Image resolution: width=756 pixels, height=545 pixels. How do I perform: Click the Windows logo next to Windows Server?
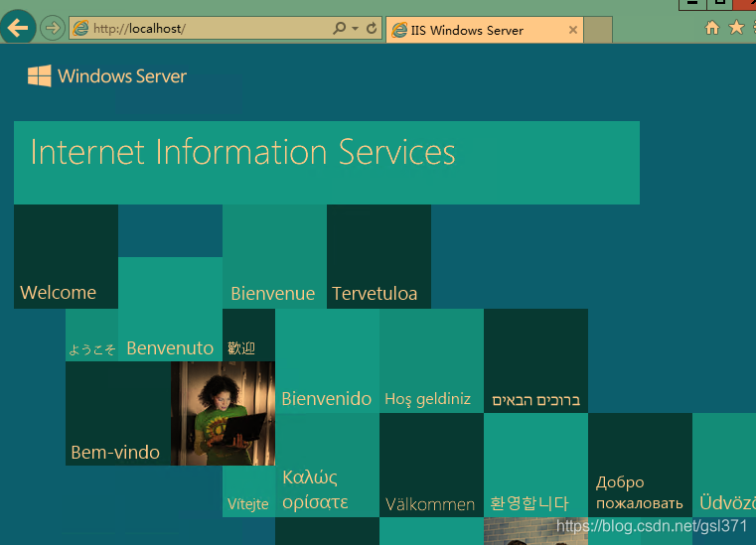click(40, 75)
